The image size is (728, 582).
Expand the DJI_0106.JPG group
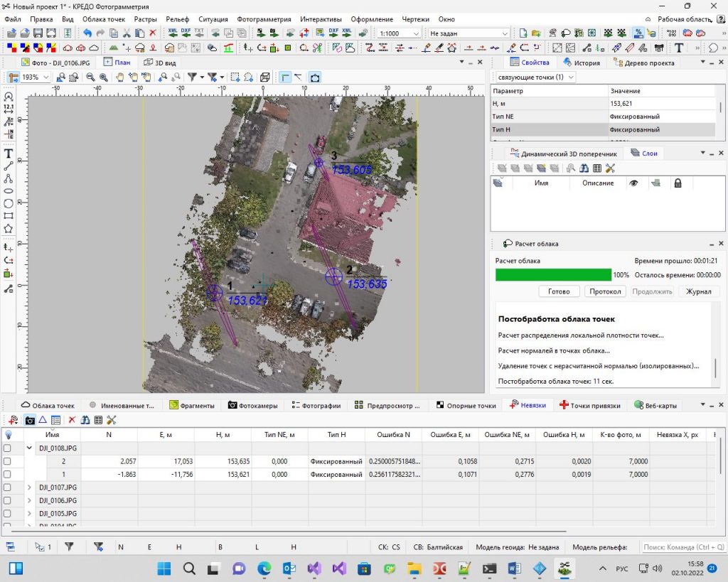pyautogui.click(x=29, y=500)
